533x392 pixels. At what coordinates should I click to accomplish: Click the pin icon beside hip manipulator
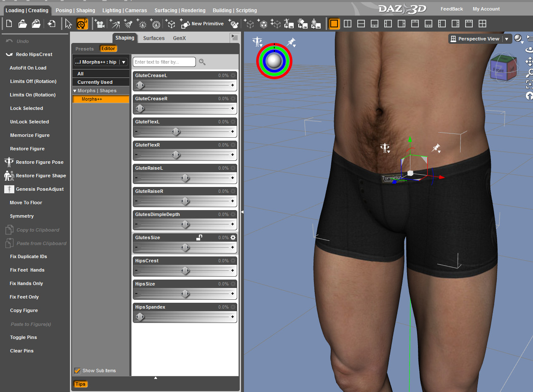[436, 148]
